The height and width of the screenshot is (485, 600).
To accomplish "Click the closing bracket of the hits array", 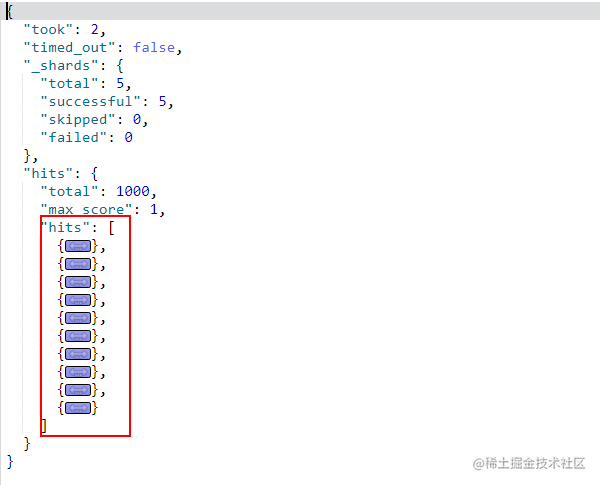I will point(44,426).
